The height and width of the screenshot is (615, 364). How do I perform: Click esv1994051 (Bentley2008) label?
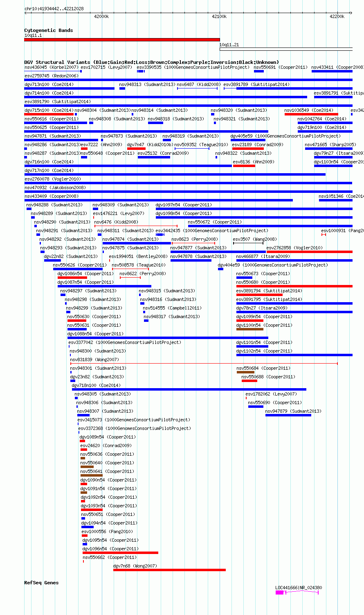138,256
